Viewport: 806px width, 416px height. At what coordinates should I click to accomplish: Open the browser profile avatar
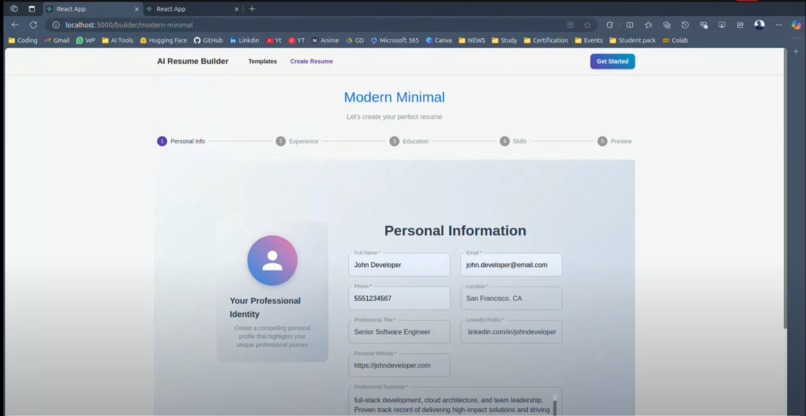click(759, 25)
